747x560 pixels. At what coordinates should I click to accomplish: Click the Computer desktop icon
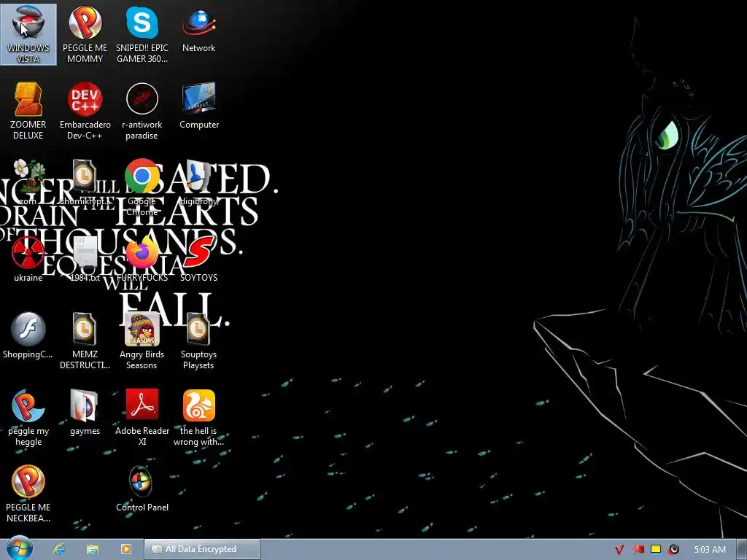click(198, 106)
